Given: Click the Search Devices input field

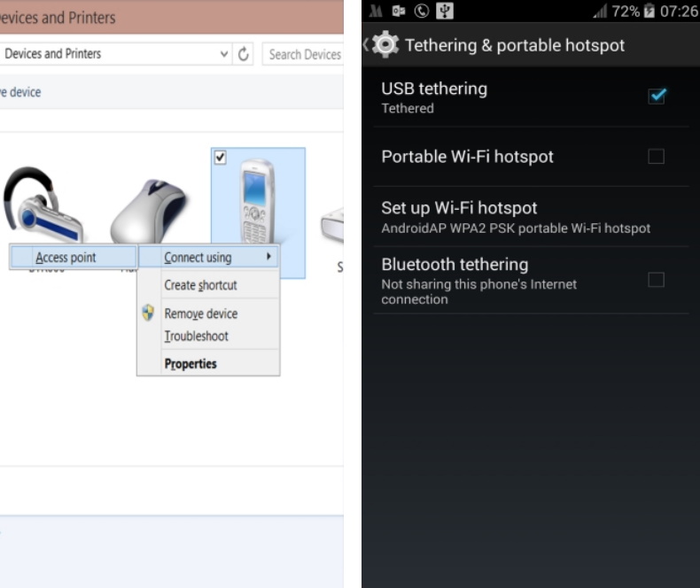Looking at the screenshot, I should click(303, 54).
